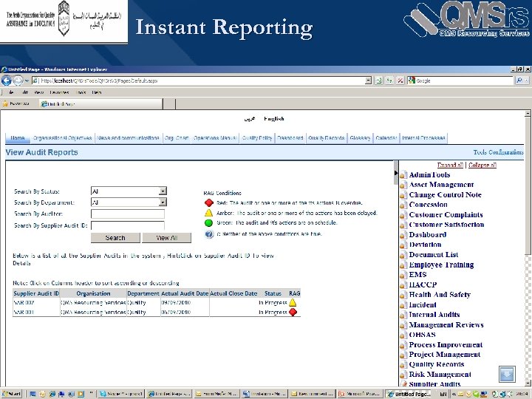The image size is (532, 399).
Task: Click the browser Back arrow button
Action: tap(7, 81)
